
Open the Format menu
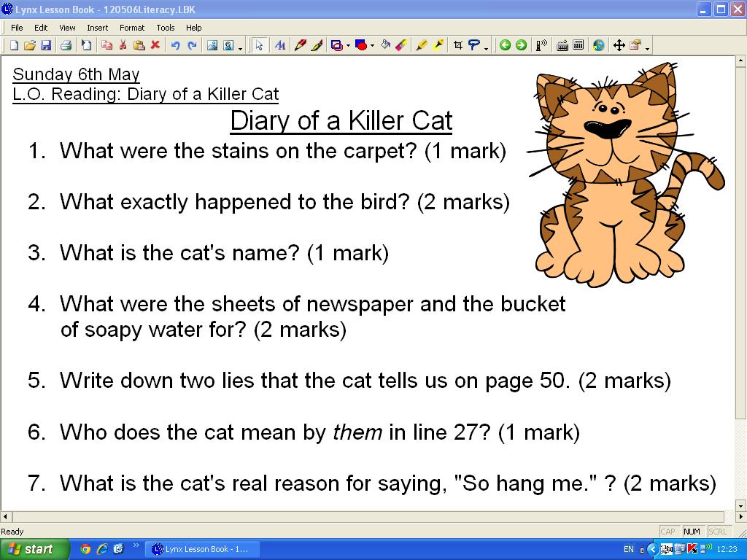(x=132, y=28)
